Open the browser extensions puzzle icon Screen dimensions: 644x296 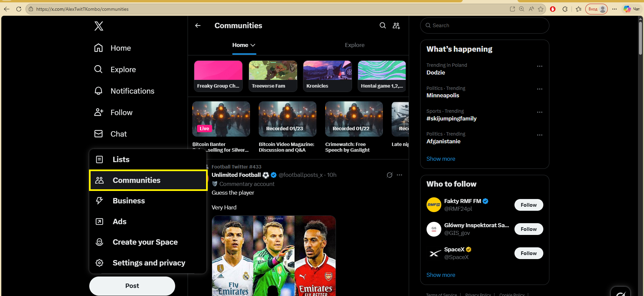coord(565,9)
